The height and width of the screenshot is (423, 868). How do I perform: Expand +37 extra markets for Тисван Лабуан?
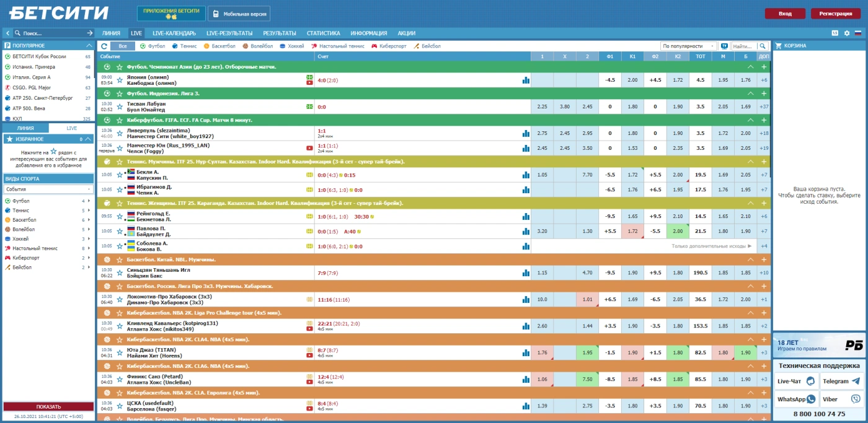pyautogui.click(x=764, y=107)
